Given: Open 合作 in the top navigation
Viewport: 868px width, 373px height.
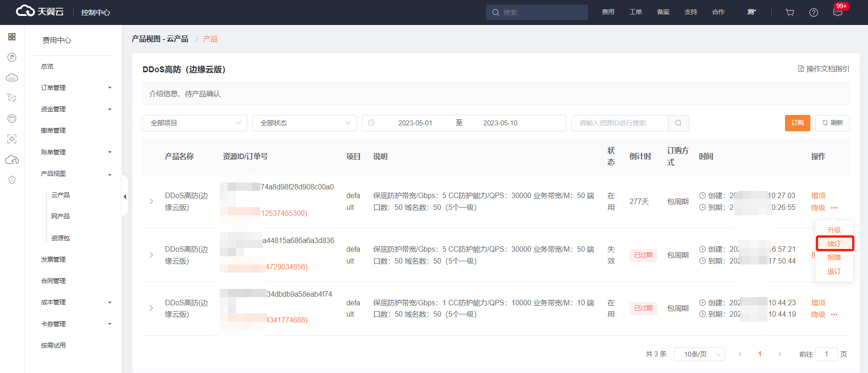Looking at the screenshot, I should pyautogui.click(x=719, y=12).
